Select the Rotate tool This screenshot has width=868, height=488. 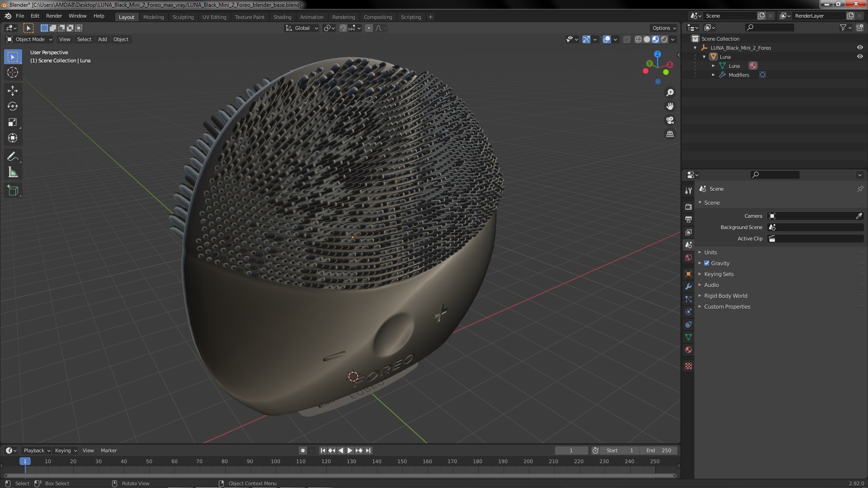click(13, 107)
